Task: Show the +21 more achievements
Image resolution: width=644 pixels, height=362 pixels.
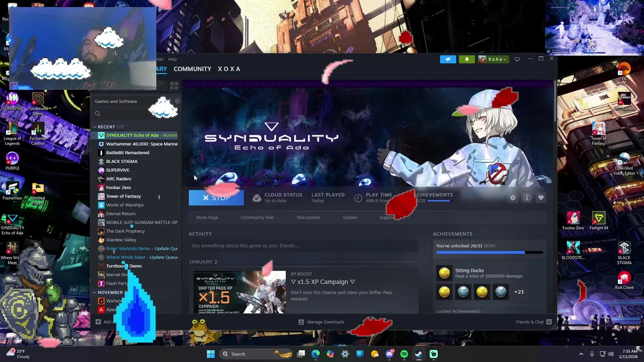Action: click(519, 292)
